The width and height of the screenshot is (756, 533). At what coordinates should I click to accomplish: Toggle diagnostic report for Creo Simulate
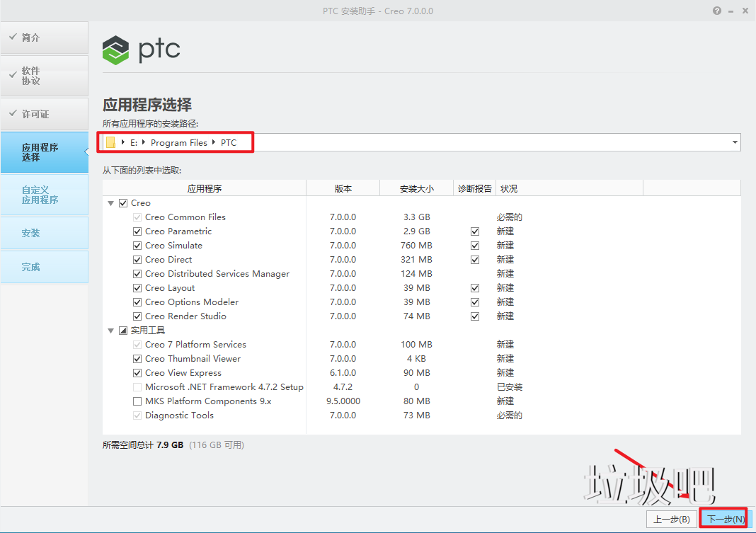pos(475,246)
